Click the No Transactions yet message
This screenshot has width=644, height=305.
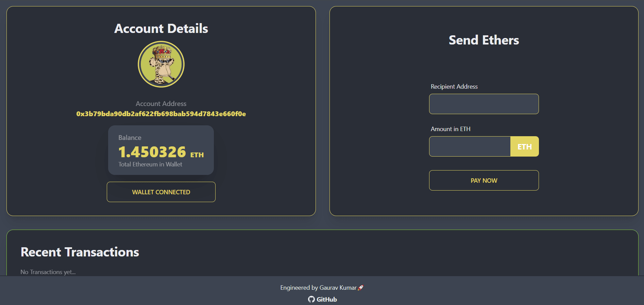pyautogui.click(x=48, y=272)
